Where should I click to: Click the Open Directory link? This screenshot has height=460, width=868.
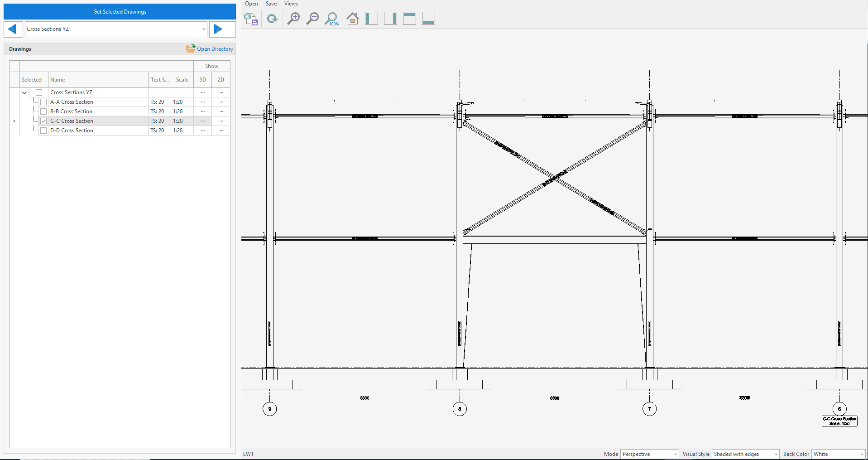[210, 49]
